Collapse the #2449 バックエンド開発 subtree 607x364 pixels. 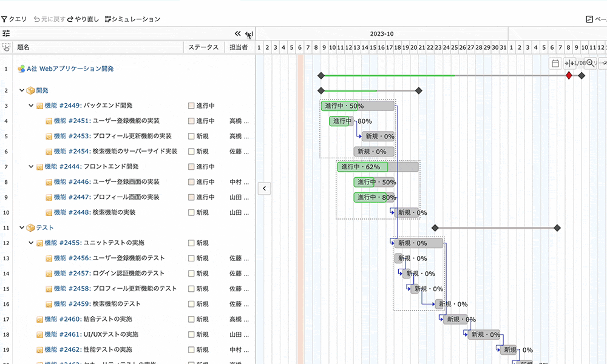point(31,106)
